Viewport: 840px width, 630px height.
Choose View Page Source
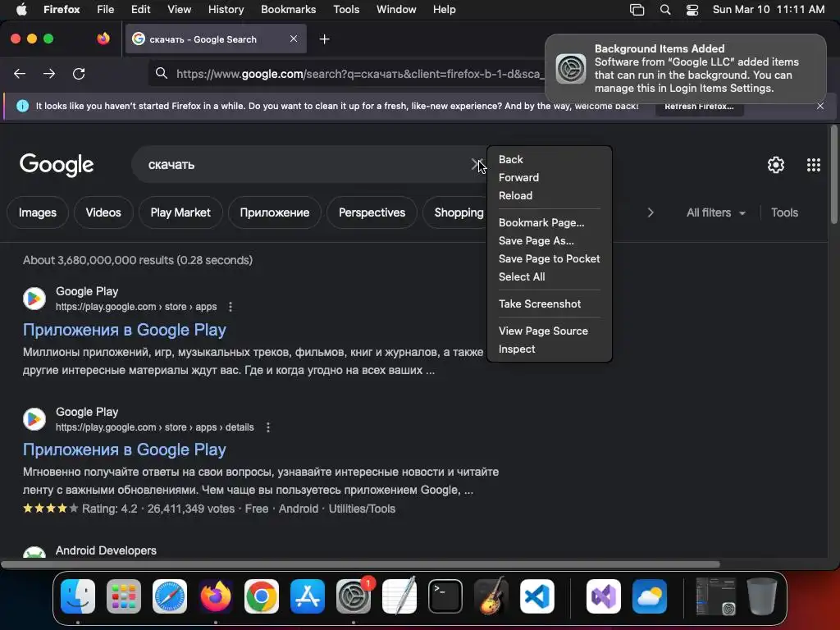[549, 331]
